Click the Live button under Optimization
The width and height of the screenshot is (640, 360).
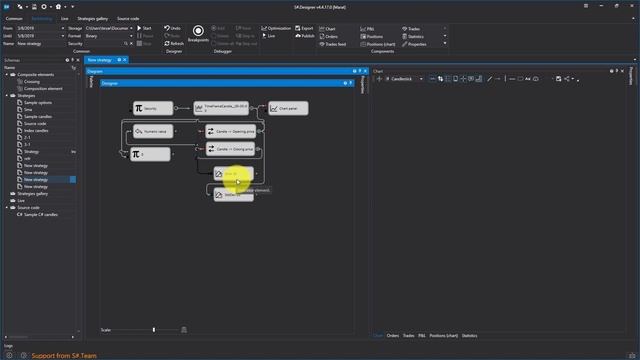click(268, 36)
